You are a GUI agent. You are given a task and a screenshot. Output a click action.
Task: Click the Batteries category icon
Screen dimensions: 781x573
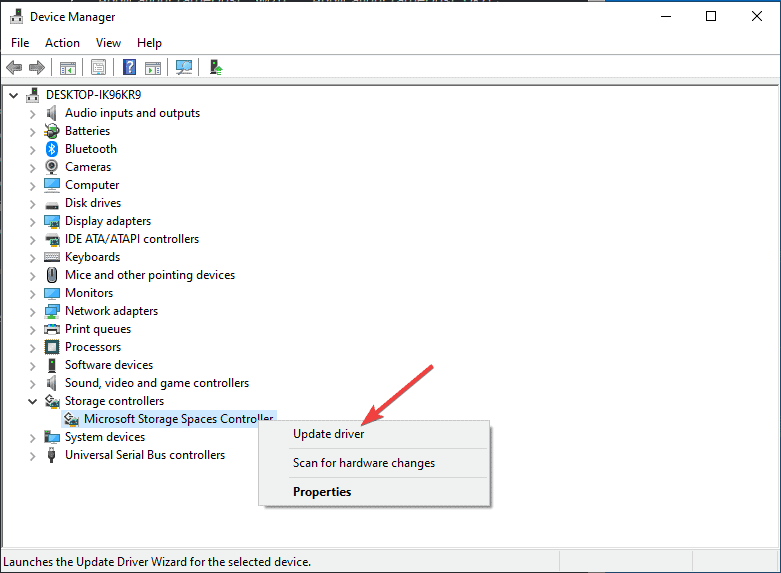pyautogui.click(x=52, y=131)
